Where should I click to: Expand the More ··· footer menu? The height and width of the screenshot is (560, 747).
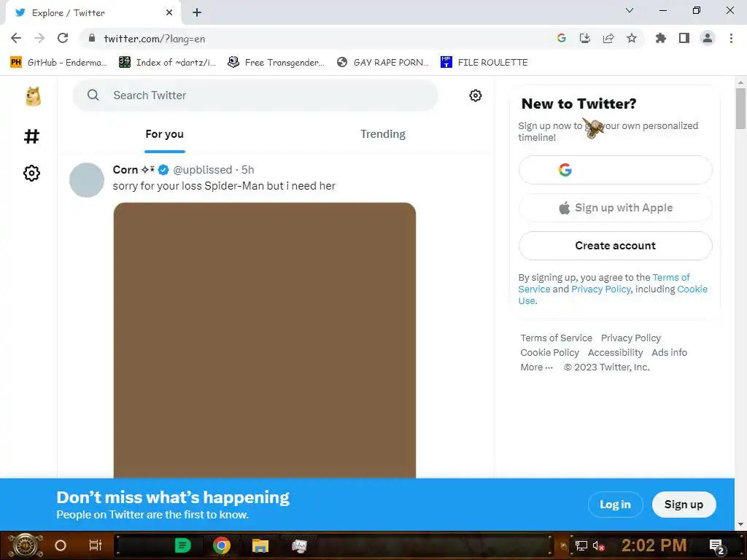536,367
